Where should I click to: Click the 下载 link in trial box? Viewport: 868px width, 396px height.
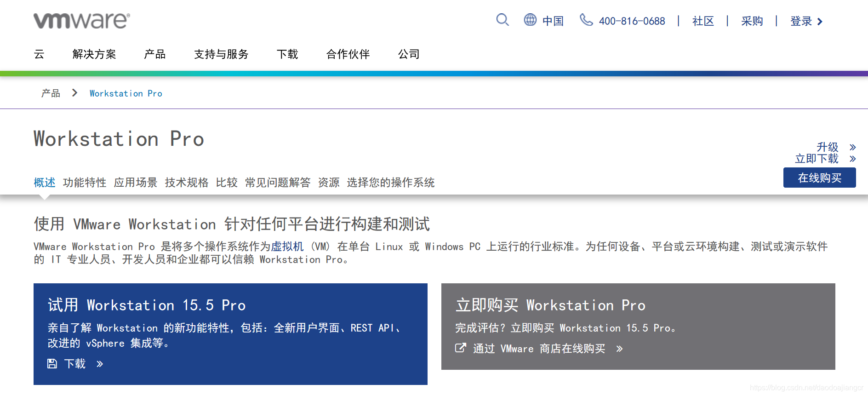(x=75, y=364)
